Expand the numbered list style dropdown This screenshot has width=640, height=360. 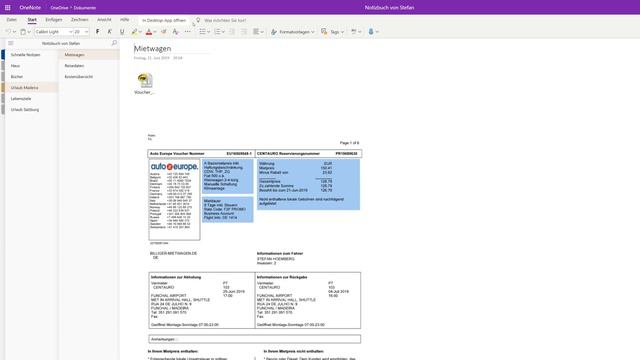pos(223,32)
